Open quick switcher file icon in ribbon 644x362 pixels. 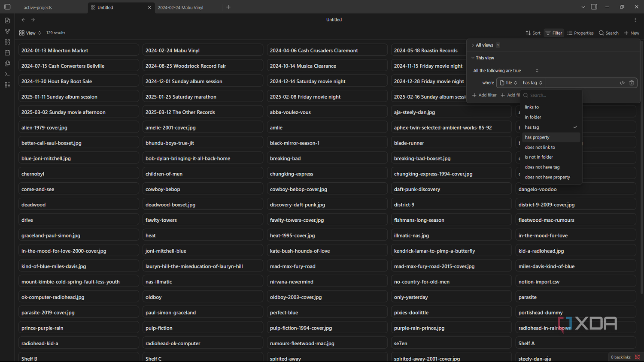click(7, 21)
